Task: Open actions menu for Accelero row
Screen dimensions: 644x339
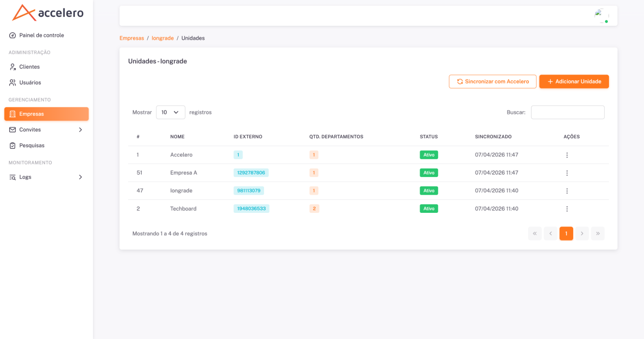Action: pos(567,155)
